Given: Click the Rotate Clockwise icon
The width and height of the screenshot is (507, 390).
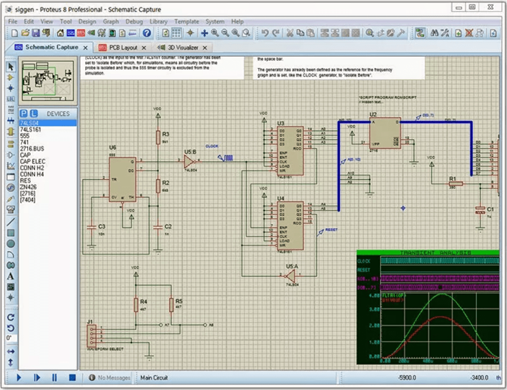Looking at the screenshot, I should click(11, 317).
